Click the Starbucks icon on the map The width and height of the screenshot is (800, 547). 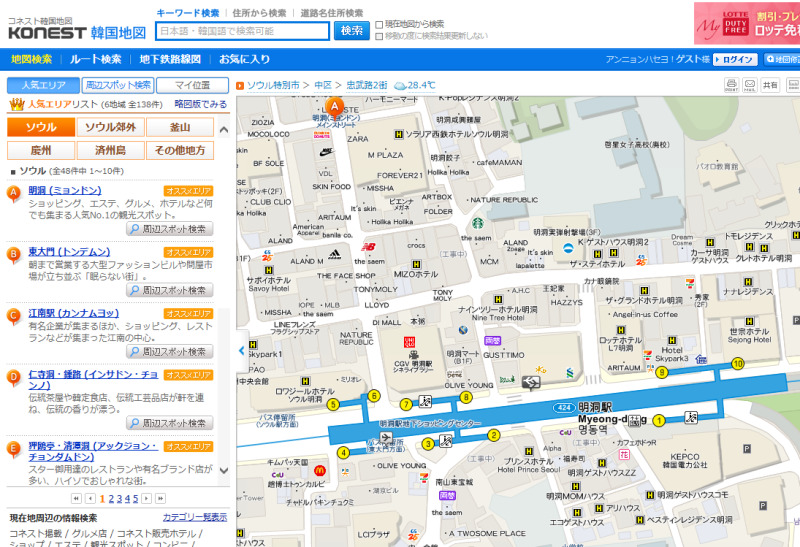pos(478,225)
